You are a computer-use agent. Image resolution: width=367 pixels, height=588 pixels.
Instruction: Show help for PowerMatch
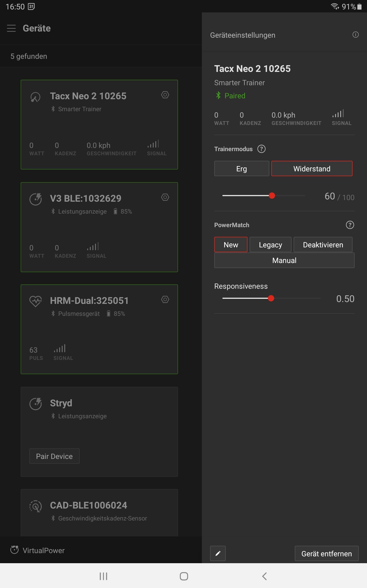pyautogui.click(x=350, y=225)
